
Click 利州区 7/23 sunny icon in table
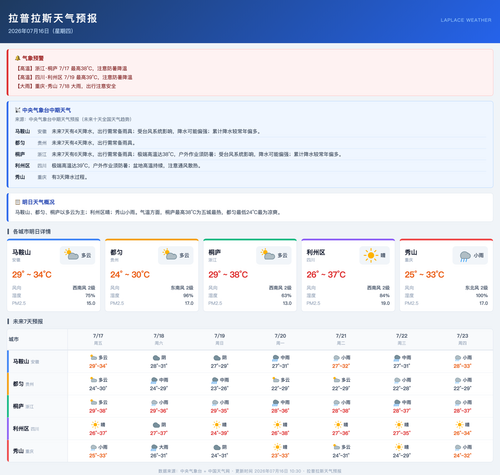click(x=460, y=425)
